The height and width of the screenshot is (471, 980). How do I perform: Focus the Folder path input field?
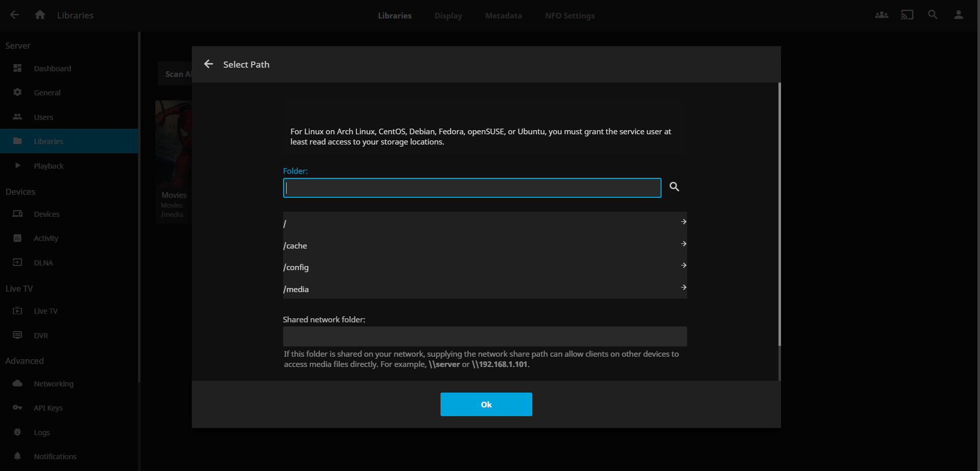(x=472, y=188)
